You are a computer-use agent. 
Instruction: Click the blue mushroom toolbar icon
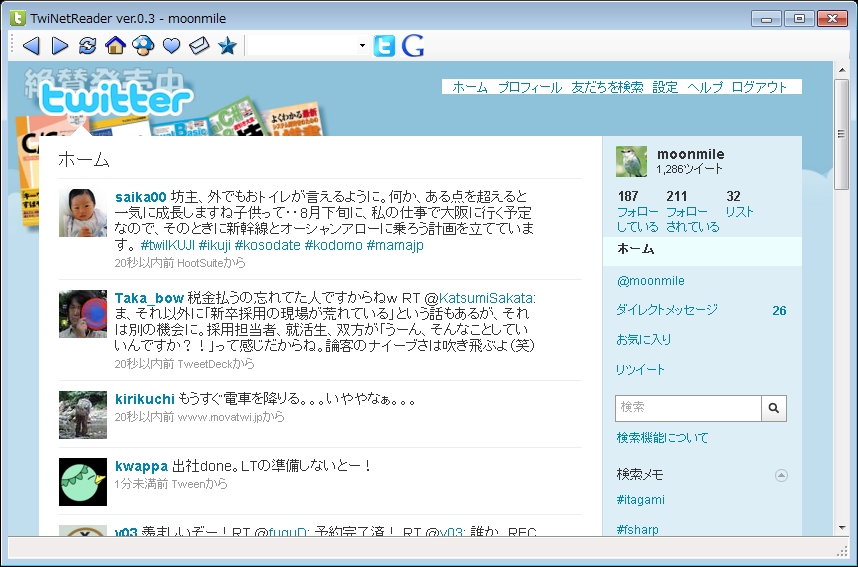[x=143, y=46]
